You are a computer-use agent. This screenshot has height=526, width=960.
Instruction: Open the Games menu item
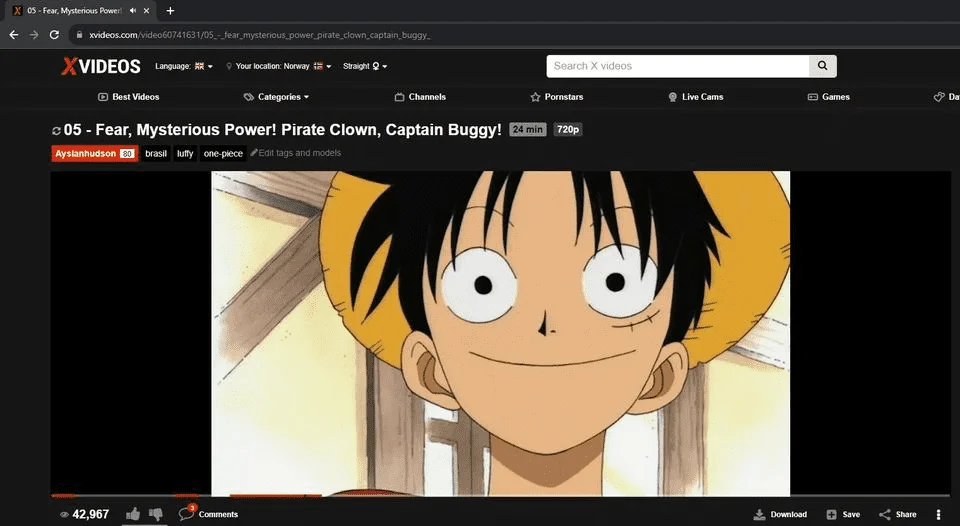(828, 97)
